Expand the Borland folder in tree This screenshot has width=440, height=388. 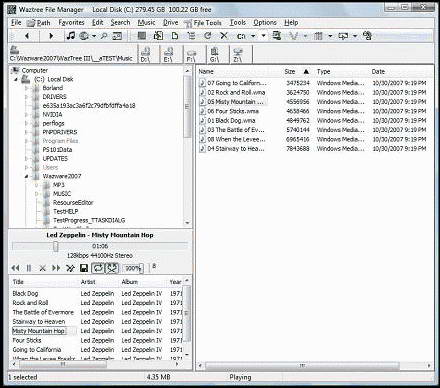(x=27, y=88)
